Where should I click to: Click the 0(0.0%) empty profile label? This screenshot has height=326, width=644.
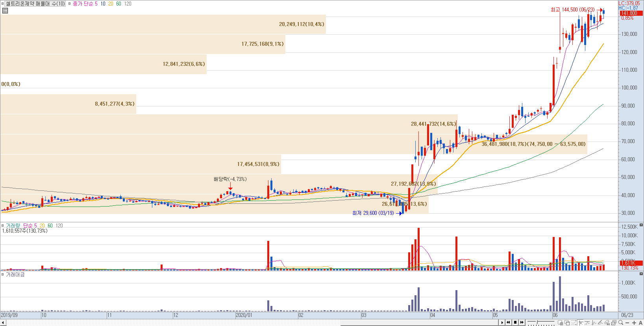[11, 84]
